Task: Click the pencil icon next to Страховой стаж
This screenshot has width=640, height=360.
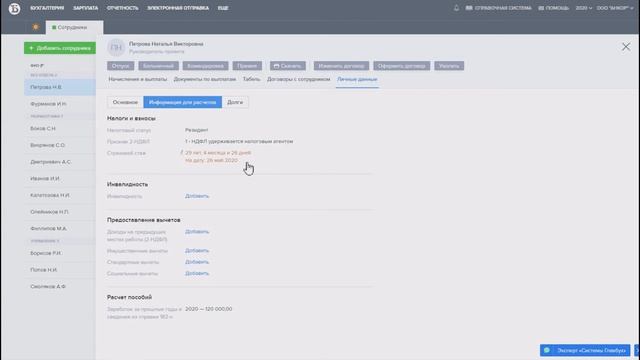Action: point(182,153)
